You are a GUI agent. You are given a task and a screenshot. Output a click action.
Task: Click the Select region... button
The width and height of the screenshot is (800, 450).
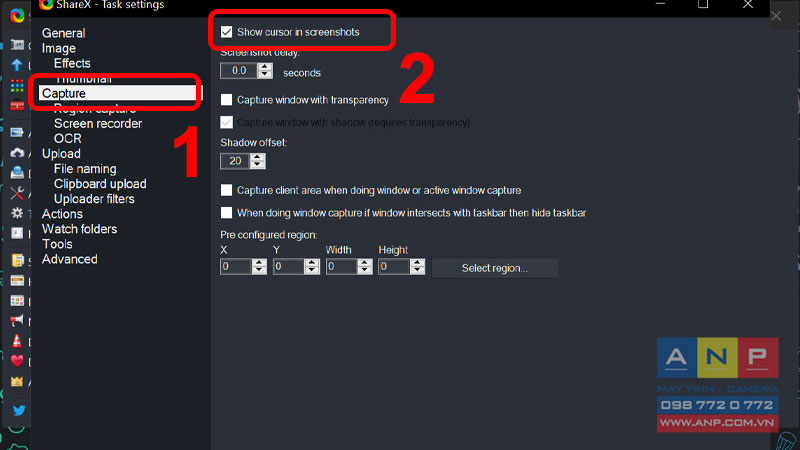click(495, 268)
